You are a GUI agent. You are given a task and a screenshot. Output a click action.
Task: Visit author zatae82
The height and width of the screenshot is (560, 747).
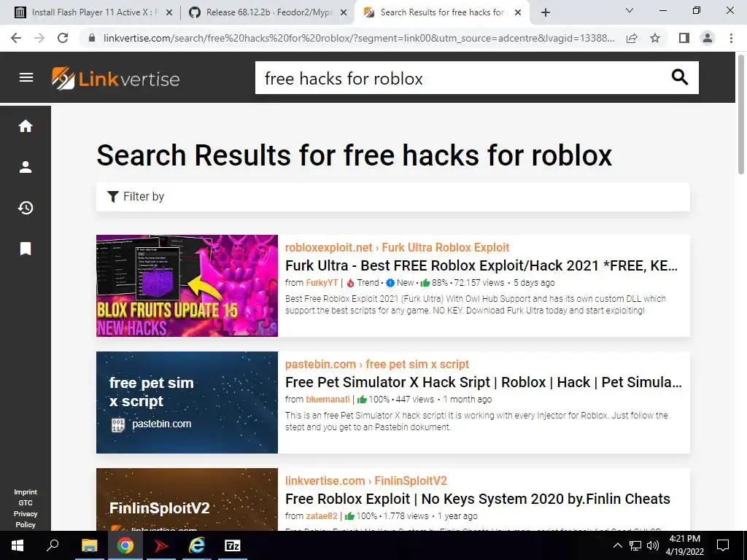322,516
